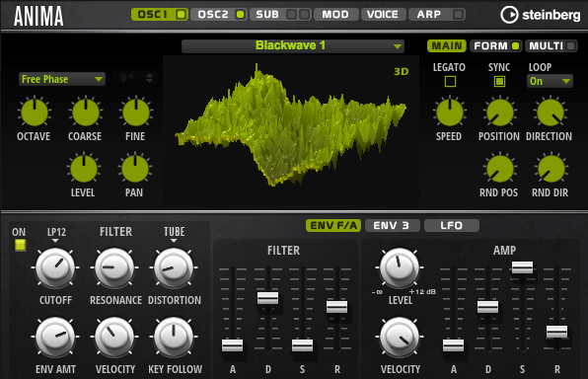The width and height of the screenshot is (588, 379).
Task: Click the FINE tuning knob
Action: pos(136,112)
